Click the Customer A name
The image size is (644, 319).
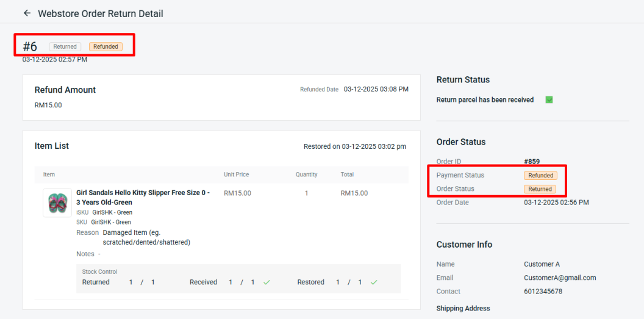tap(542, 264)
